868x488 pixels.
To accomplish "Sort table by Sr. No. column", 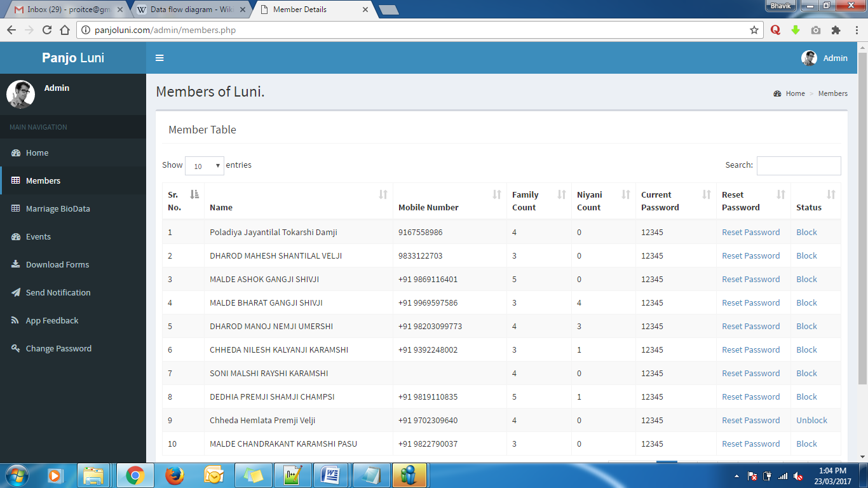I will [x=183, y=201].
